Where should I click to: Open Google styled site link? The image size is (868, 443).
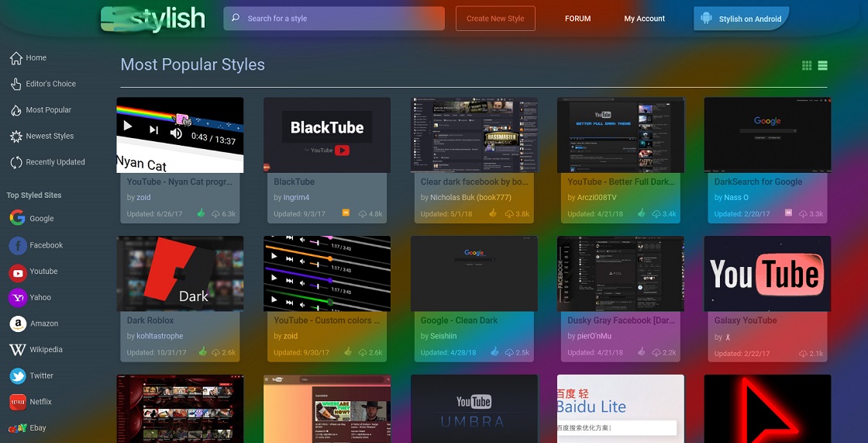[x=42, y=219]
